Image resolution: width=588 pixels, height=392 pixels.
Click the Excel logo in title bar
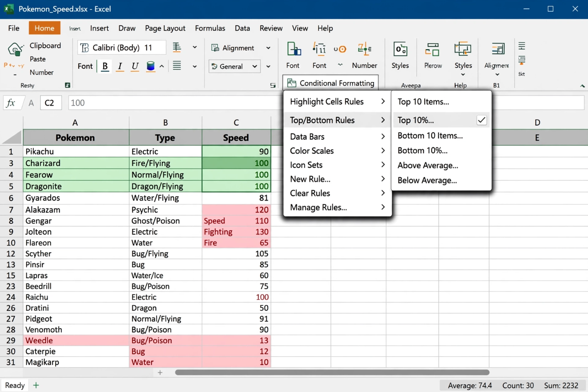point(8,9)
